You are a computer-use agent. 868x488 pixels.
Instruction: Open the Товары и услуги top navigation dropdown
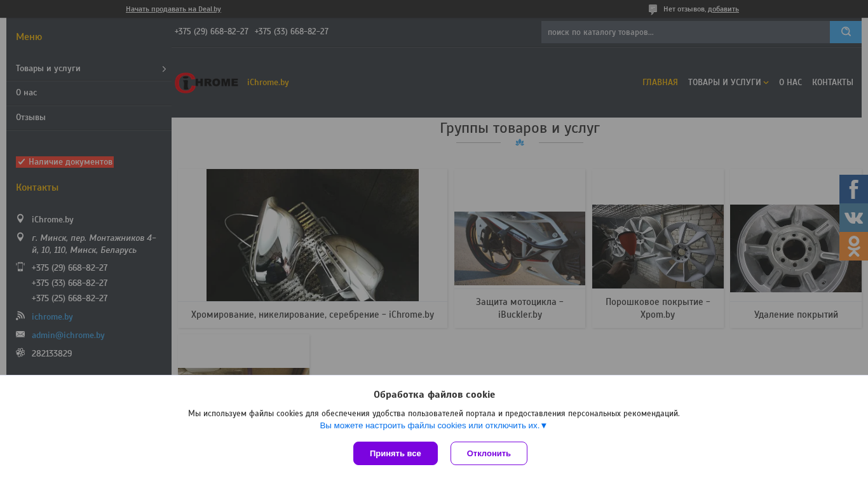pyautogui.click(x=728, y=83)
